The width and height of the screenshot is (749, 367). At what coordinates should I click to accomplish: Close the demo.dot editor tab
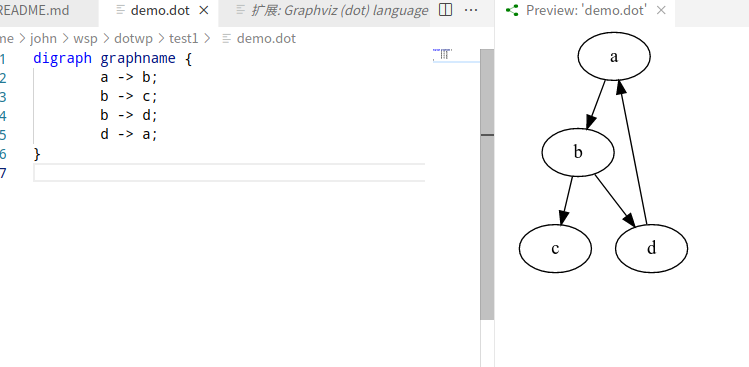click(204, 10)
